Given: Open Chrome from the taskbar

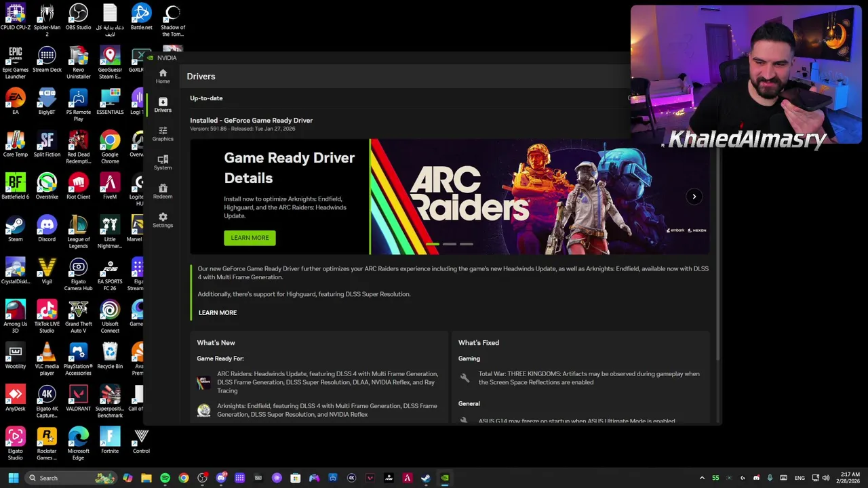Looking at the screenshot, I should (x=183, y=478).
